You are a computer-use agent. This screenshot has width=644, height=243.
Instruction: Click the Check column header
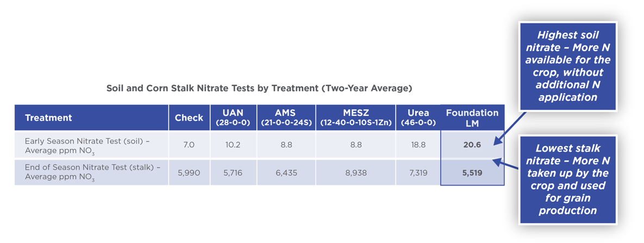pyautogui.click(x=189, y=117)
